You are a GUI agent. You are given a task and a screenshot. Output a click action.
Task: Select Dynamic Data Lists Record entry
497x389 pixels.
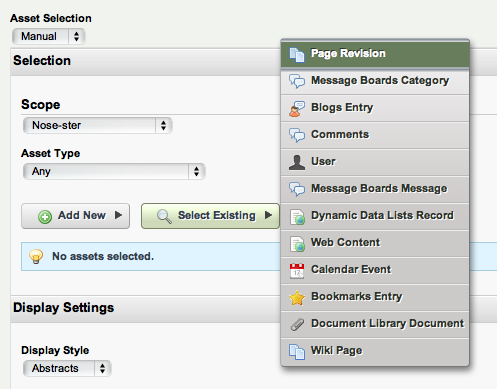[375, 216]
